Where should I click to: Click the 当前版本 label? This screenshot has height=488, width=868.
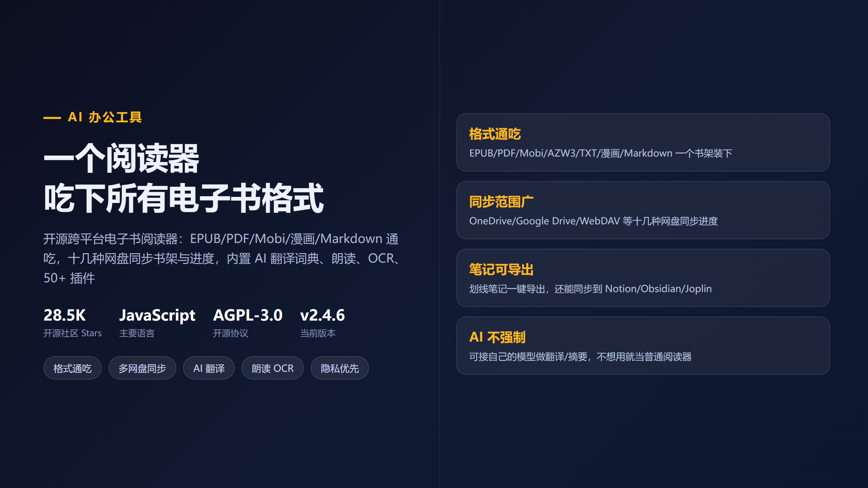tap(318, 333)
